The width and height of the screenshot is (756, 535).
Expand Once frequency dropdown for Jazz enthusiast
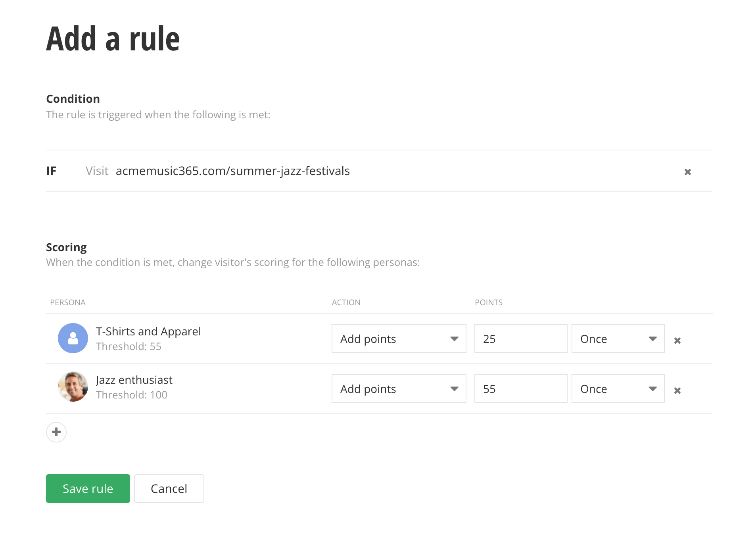(x=618, y=389)
